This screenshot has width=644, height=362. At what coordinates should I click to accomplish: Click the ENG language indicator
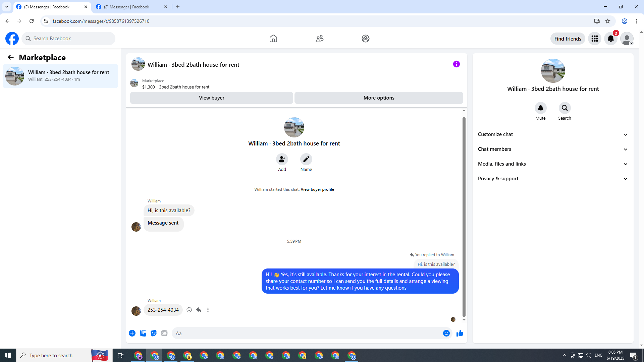click(x=598, y=355)
